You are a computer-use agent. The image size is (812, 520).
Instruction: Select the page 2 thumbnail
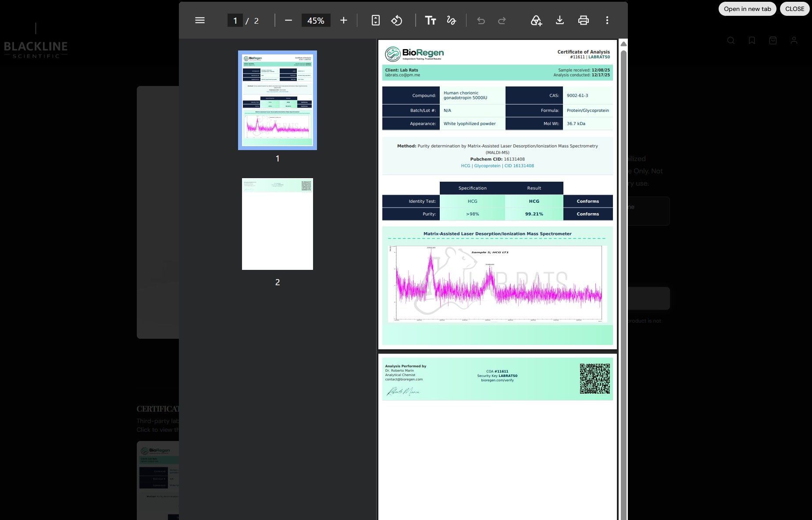click(x=278, y=224)
